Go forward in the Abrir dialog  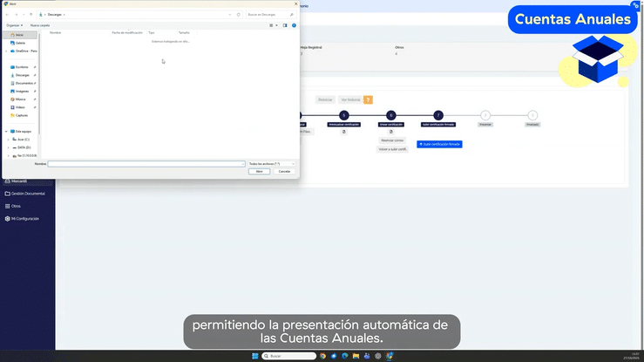pos(16,14)
